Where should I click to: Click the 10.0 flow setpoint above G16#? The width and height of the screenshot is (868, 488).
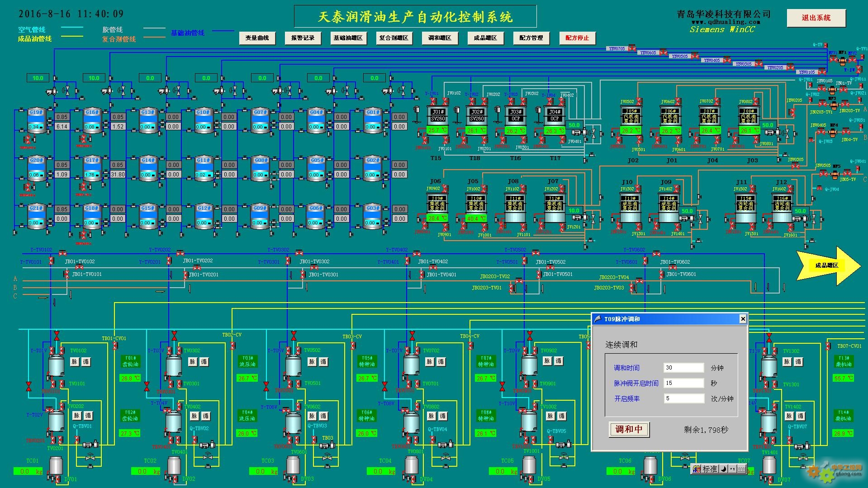[x=94, y=78]
